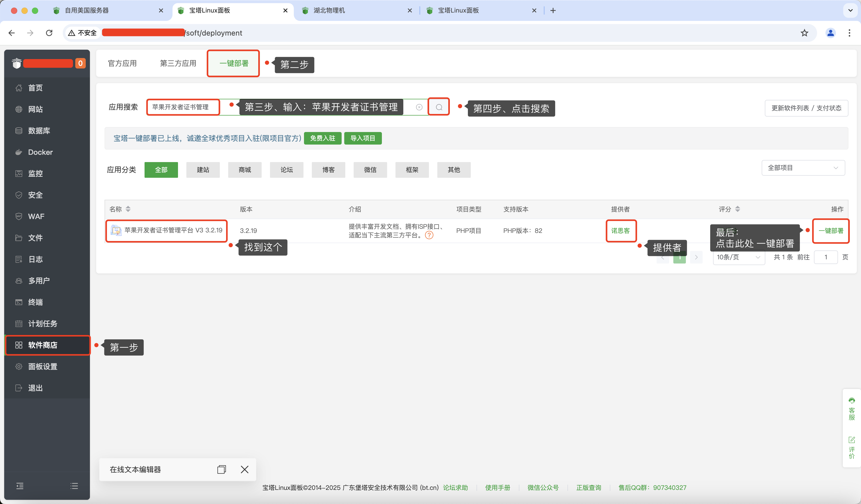This screenshot has width=861, height=504.
Task: Click the search magnifier icon
Action: pos(439,107)
